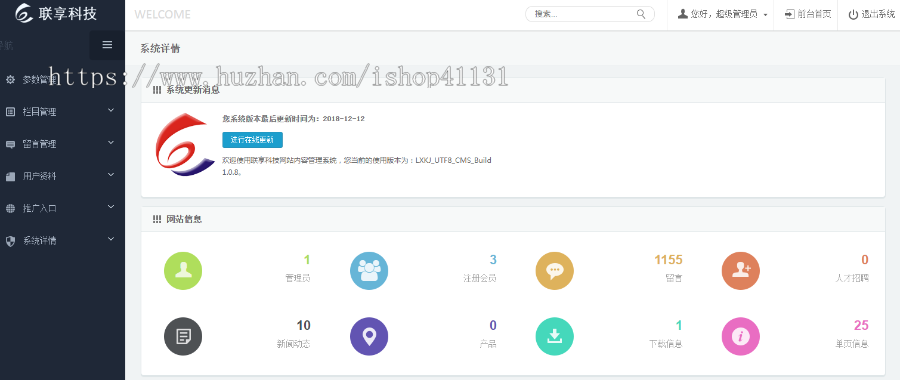
Task: Expand the 系统详情 chevron
Action: point(111,239)
